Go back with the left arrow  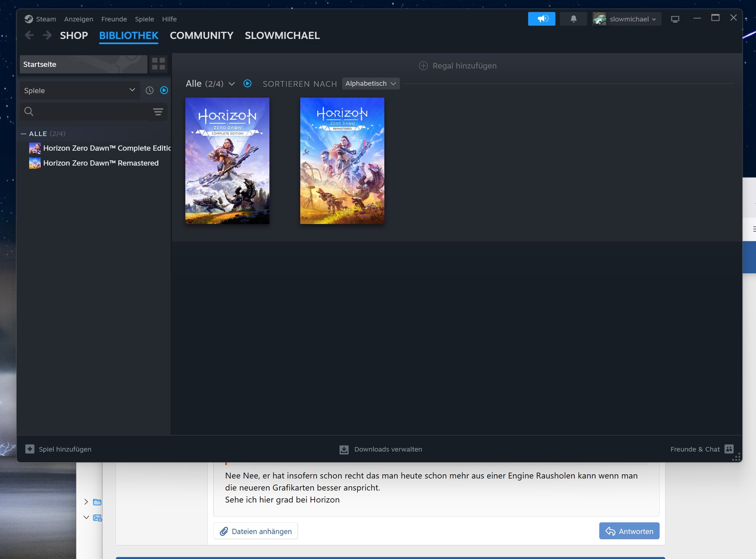coord(30,35)
